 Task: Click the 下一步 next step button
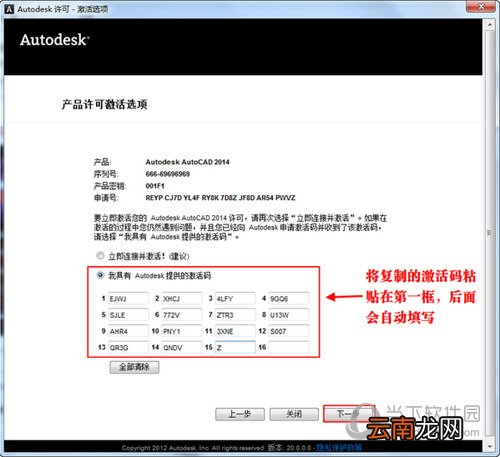click(x=348, y=414)
